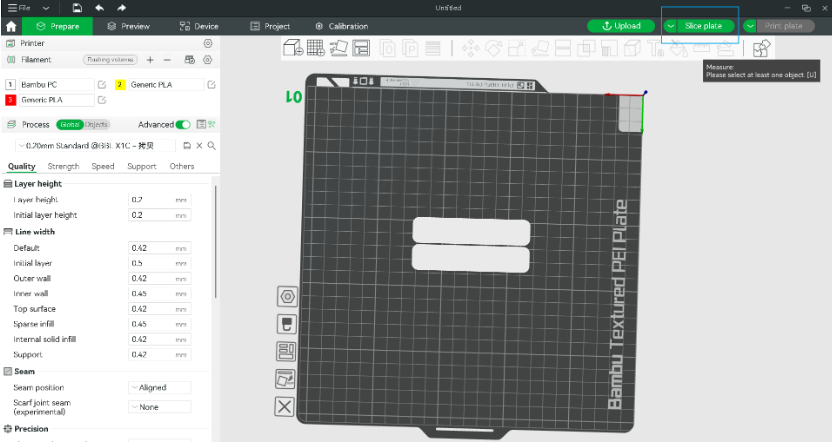The image size is (832, 447).
Task: Add a filament with plus icon
Action: click(x=150, y=60)
